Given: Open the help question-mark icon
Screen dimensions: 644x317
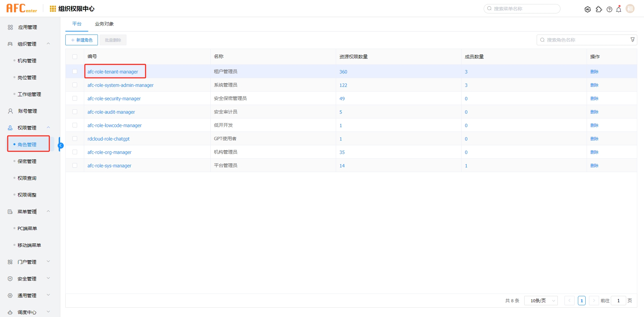Looking at the screenshot, I should coord(609,9).
